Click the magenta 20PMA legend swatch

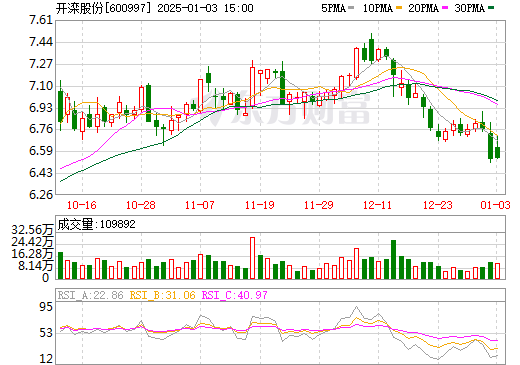tap(445, 8)
